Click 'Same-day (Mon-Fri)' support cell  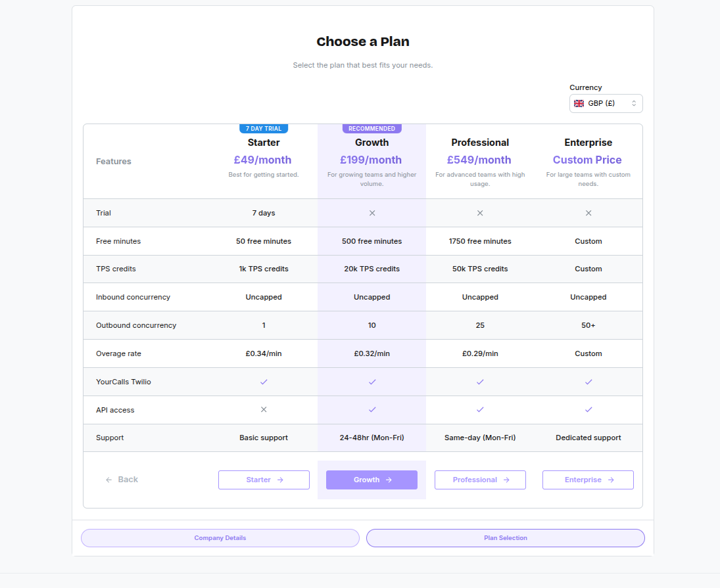click(x=480, y=438)
